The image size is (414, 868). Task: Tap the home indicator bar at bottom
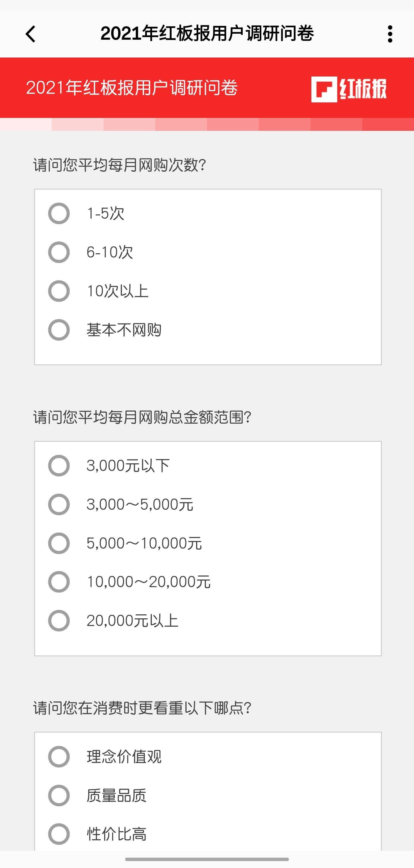207,859
